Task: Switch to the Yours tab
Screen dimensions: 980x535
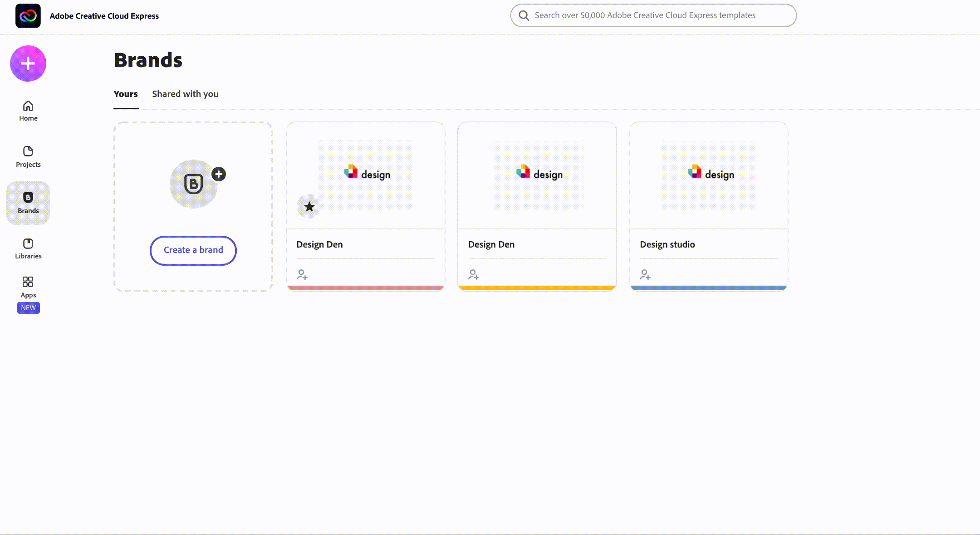Action: (125, 93)
